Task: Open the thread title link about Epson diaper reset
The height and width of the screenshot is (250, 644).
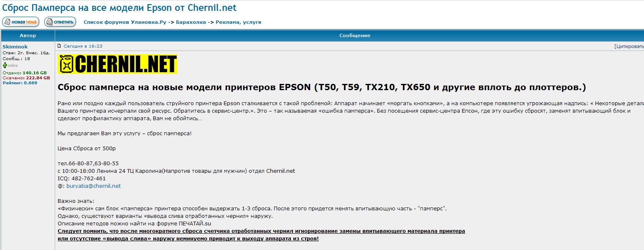Action: (120, 8)
